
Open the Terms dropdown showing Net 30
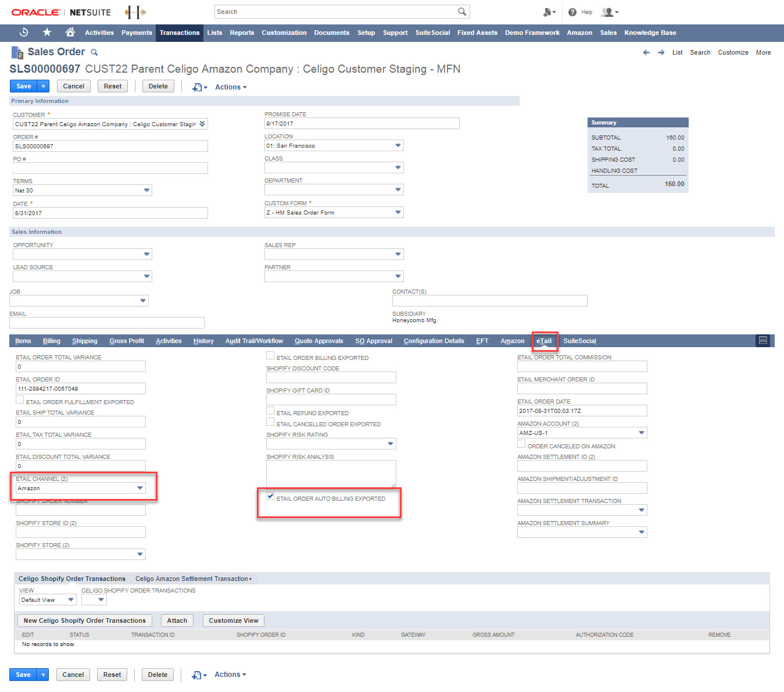(146, 190)
